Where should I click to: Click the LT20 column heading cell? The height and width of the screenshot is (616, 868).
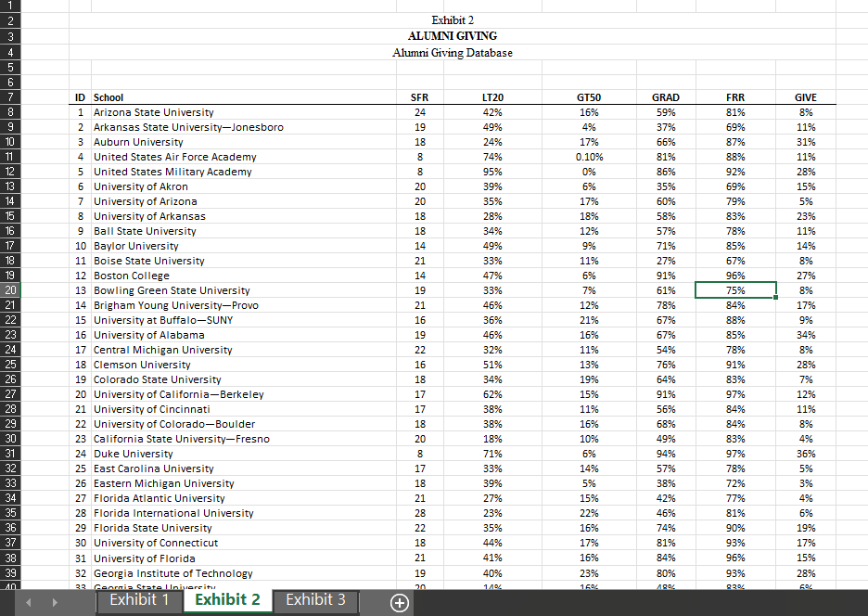click(492, 97)
